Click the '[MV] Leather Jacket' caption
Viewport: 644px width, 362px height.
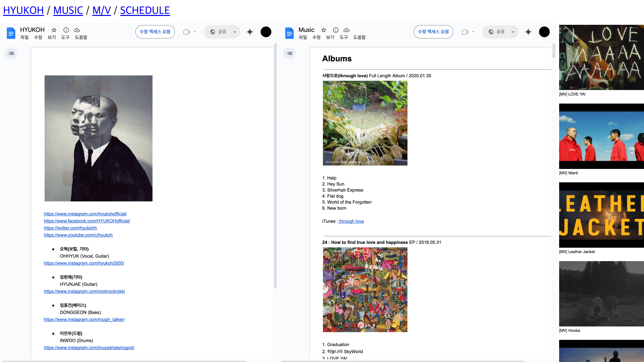click(x=577, y=252)
